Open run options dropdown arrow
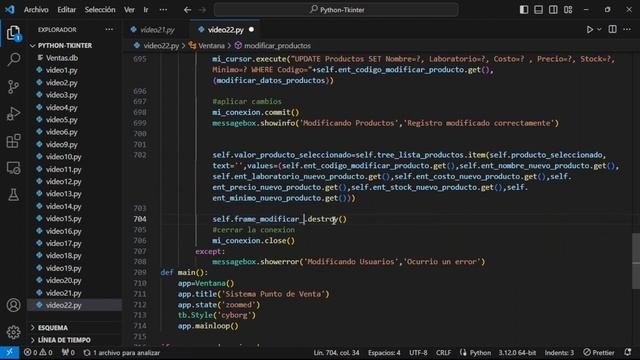This screenshot has height=360, width=640. 599,29
